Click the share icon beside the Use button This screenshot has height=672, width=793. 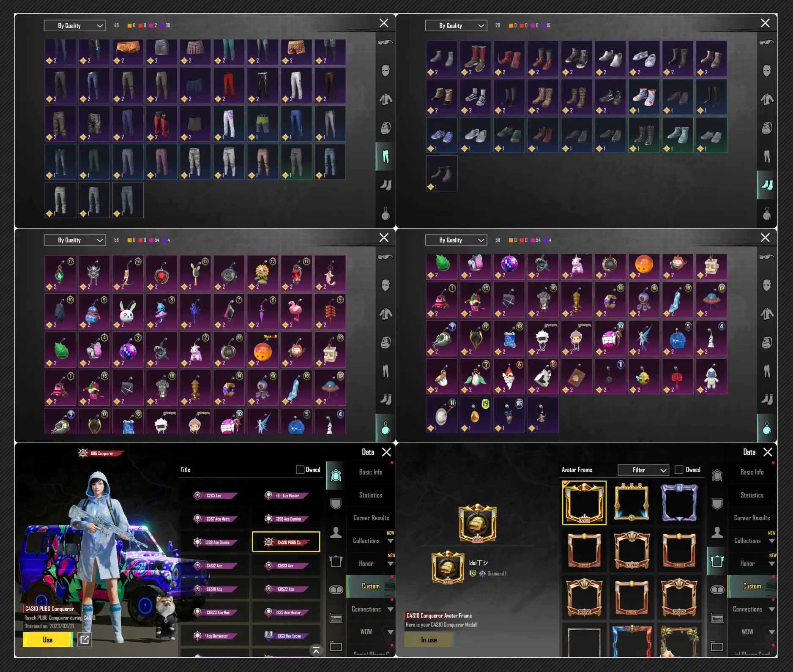tap(85, 639)
